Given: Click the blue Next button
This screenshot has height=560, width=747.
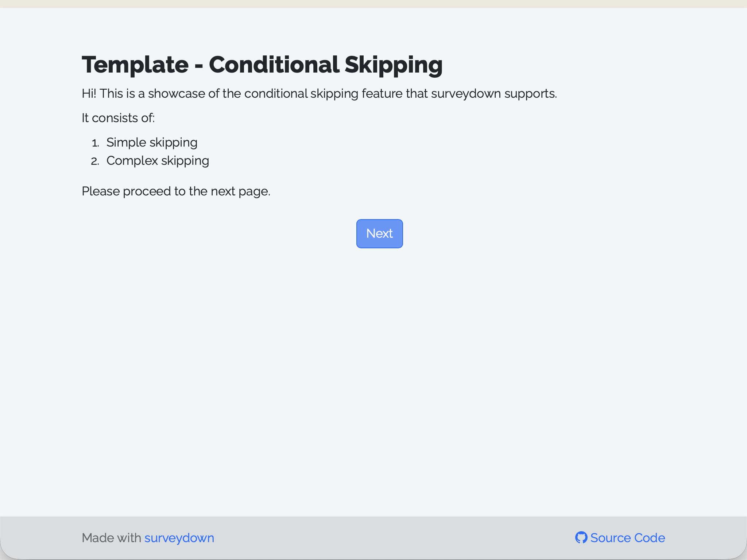Looking at the screenshot, I should pos(379,233).
